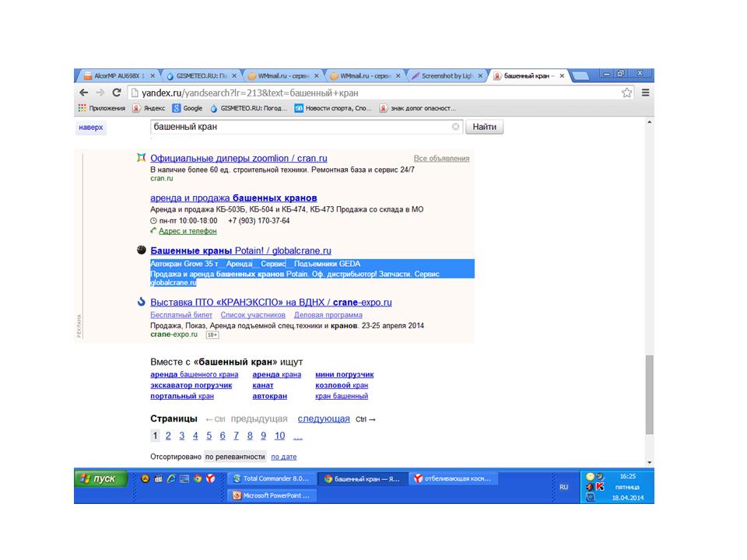
Task: Open the знак дорог опасност bookmark
Action: pyautogui.click(x=418, y=108)
